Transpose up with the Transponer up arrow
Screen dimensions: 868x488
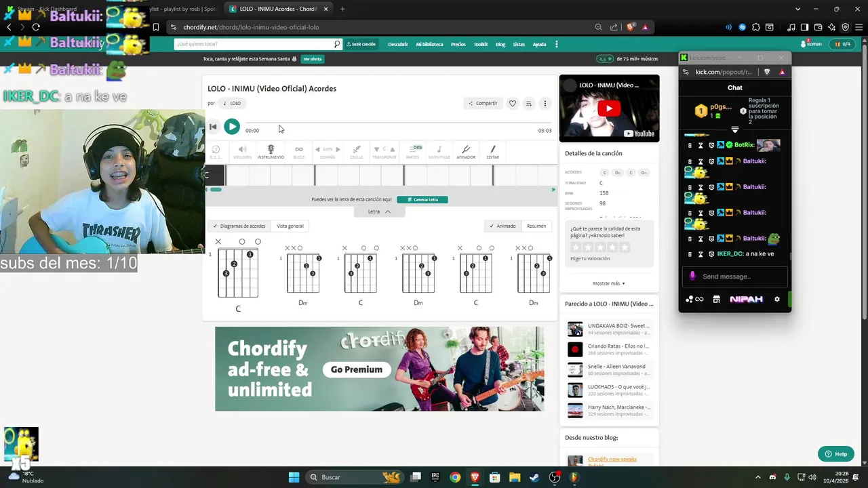tap(392, 149)
